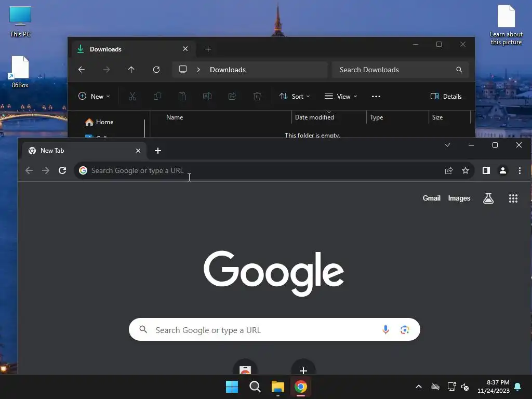The width and height of the screenshot is (532, 399).
Task: Click Learn about this picture desktop icon
Action: tap(506, 25)
